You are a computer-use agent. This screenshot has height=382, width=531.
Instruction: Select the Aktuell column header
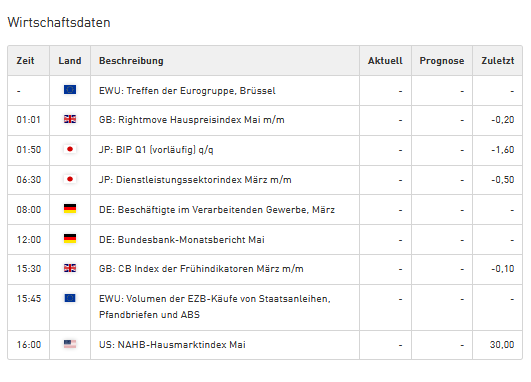(x=385, y=61)
